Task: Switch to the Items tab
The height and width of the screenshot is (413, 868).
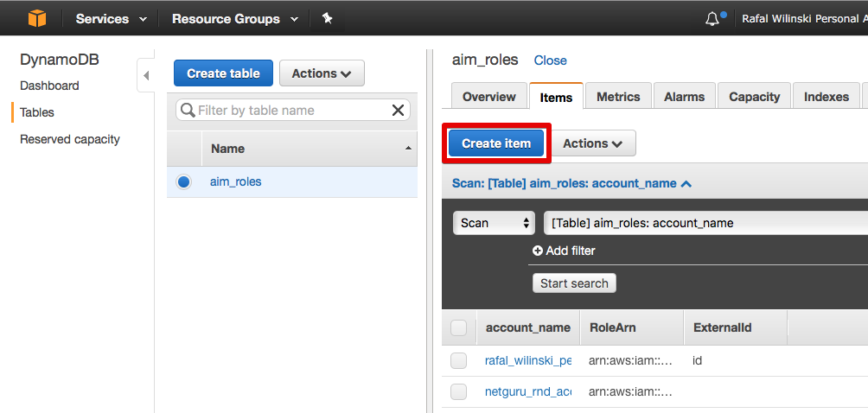Action: [x=556, y=97]
